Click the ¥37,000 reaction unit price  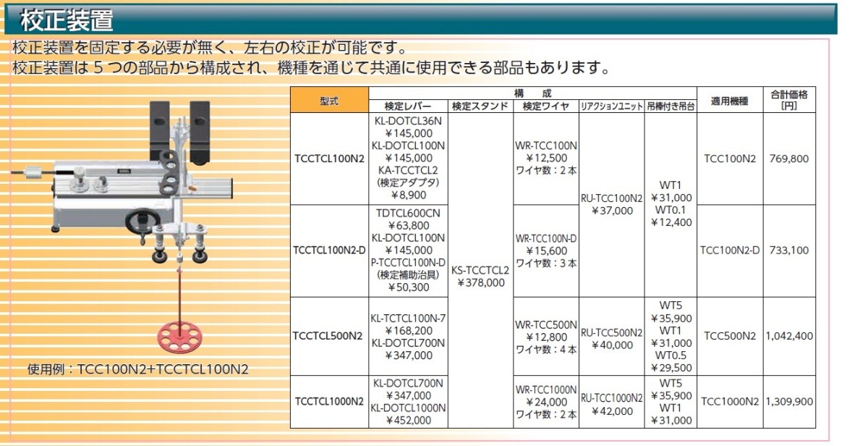[612, 211]
